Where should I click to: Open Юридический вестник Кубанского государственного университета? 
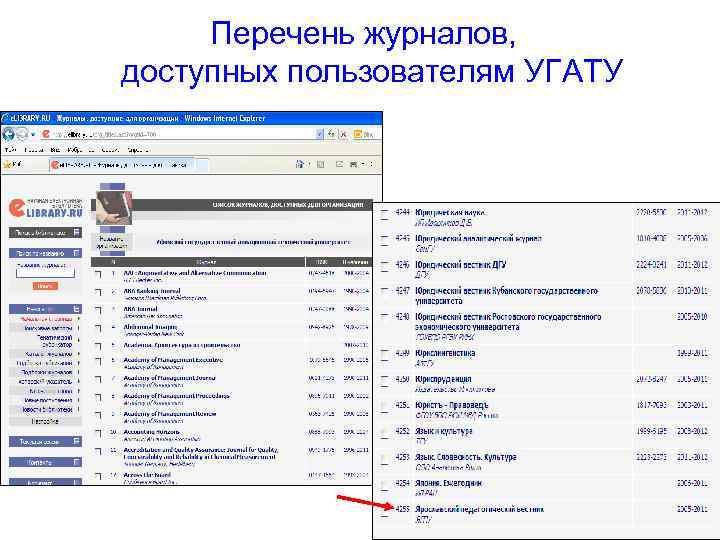coord(506,296)
